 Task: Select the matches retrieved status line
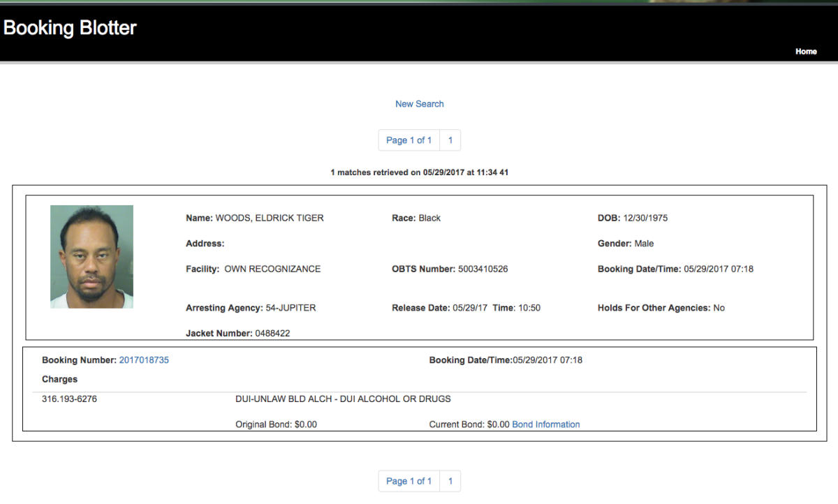[x=419, y=172]
